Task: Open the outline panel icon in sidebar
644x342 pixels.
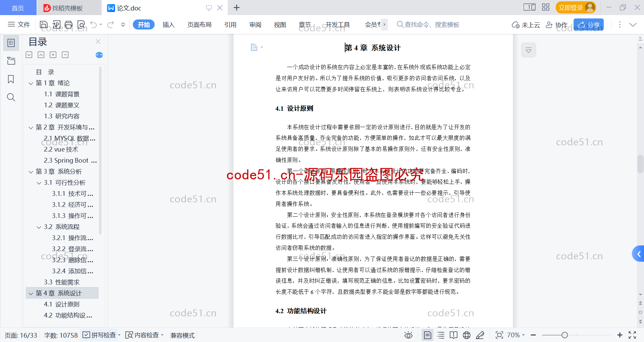Action: tap(11, 43)
